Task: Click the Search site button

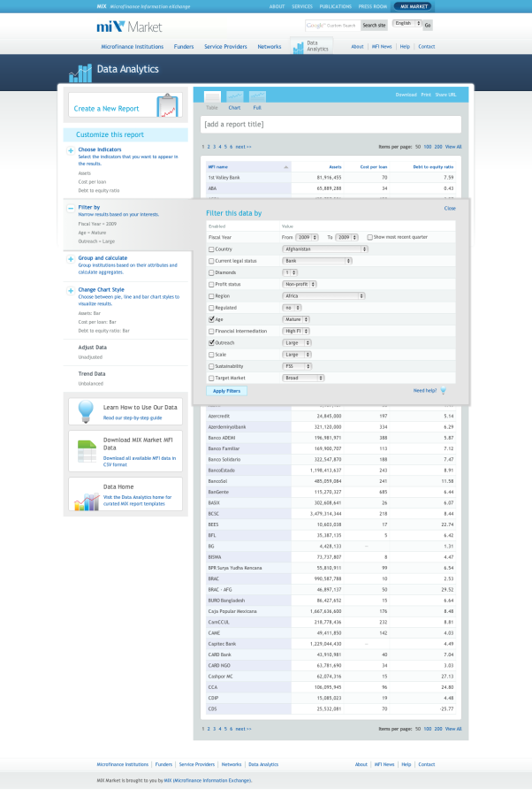Action: (x=374, y=25)
